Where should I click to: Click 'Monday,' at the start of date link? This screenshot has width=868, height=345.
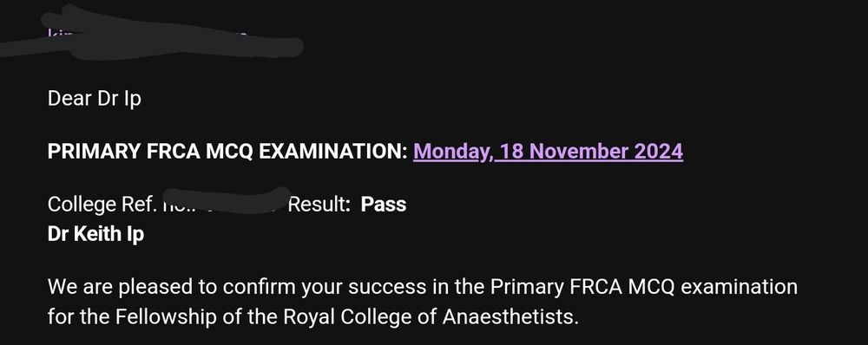(x=451, y=152)
